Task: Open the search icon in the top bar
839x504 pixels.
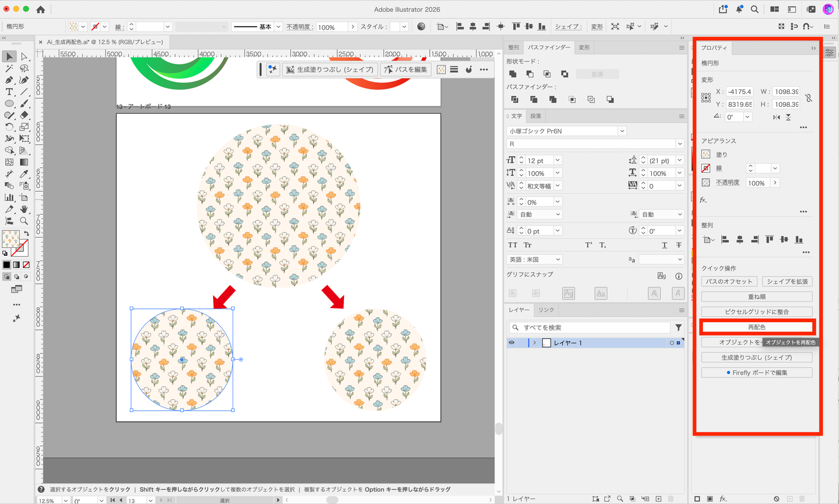Action: click(x=755, y=10)
